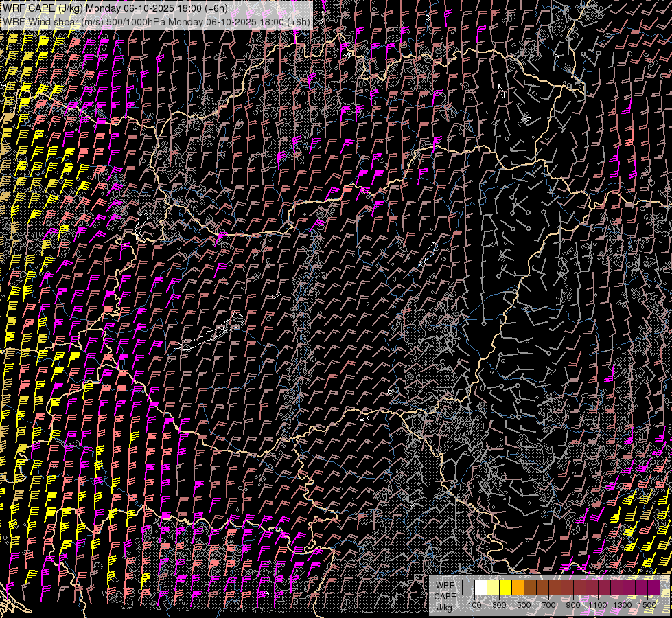Select the 1300 value on the CAPE scale
The image size is (672, 618).
[623, 604]
